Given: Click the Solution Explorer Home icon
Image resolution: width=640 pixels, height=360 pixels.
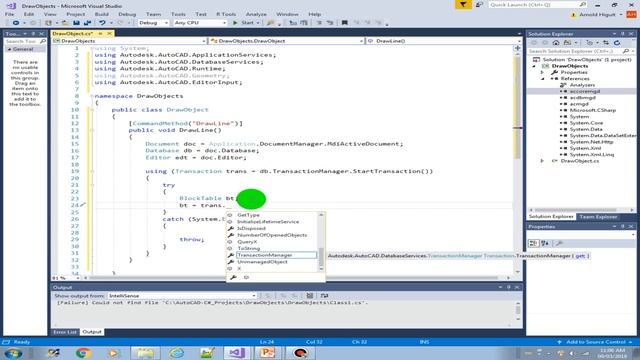Looking at the screenshot, I should coord(556,42).
